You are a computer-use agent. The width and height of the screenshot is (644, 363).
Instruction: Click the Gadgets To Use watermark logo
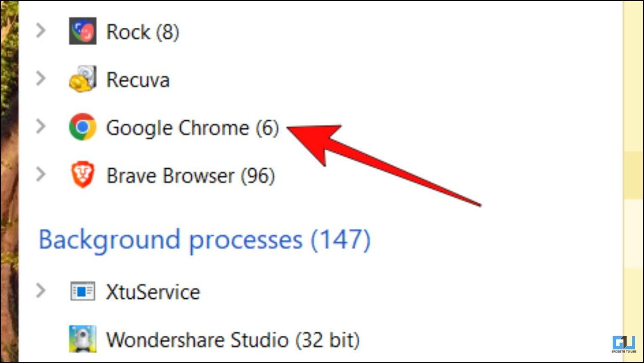(625, 345)
